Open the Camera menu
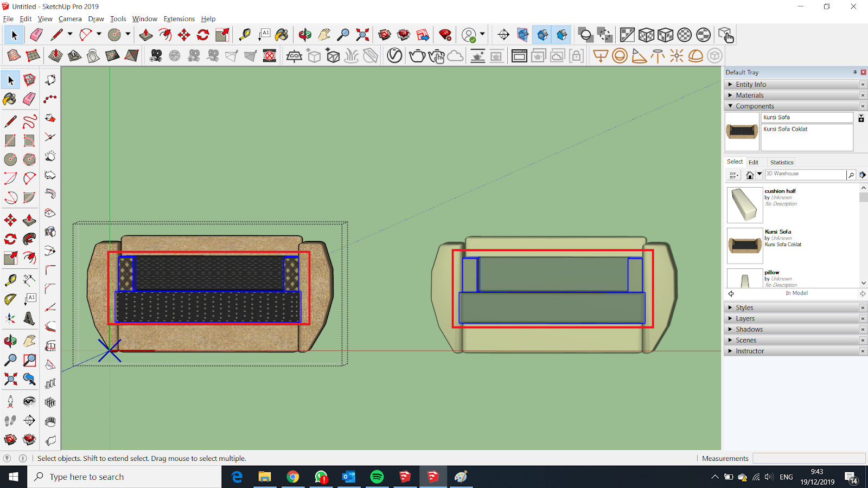The height and width of the screenshot is (488, 868). [70, 18]
